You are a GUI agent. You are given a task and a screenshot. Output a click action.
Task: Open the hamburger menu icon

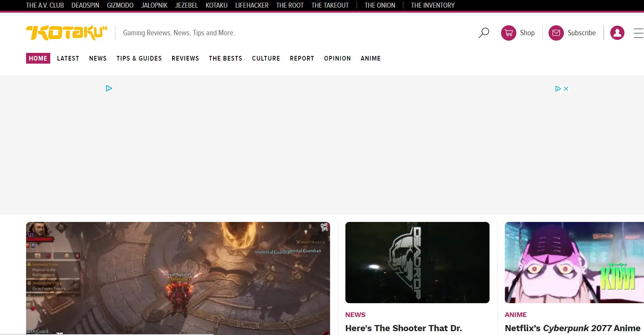coord(638,33)
